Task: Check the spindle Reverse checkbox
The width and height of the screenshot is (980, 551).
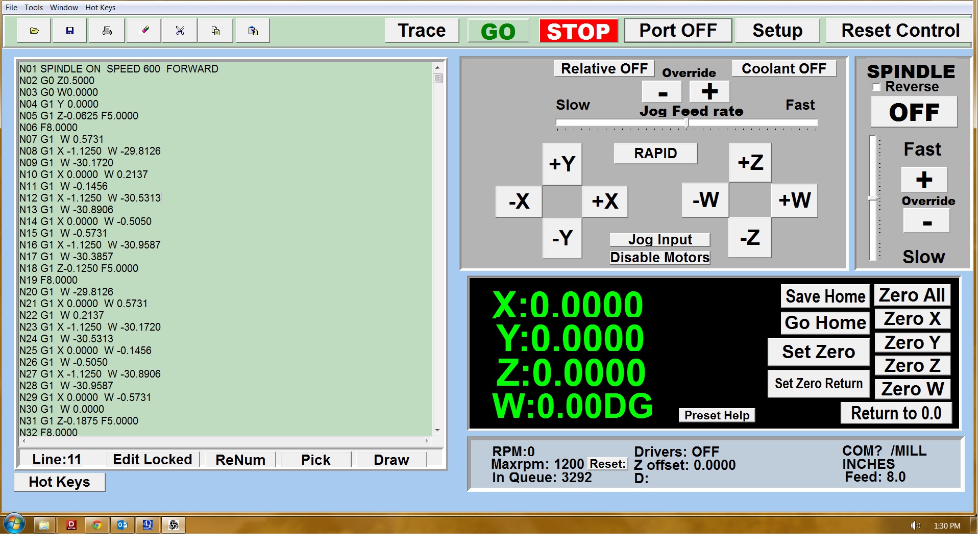Action: (x=877, y=87)
